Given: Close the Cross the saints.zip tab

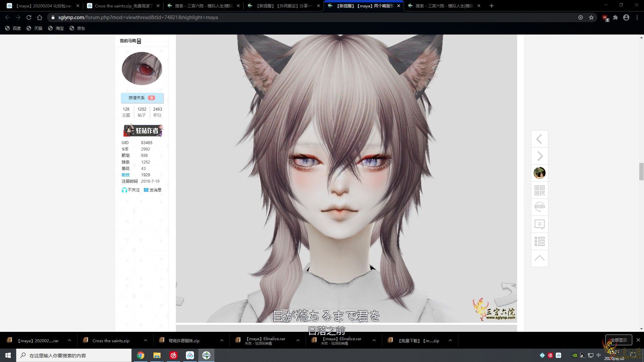Looking at the screenshot, I should point(158,6).
